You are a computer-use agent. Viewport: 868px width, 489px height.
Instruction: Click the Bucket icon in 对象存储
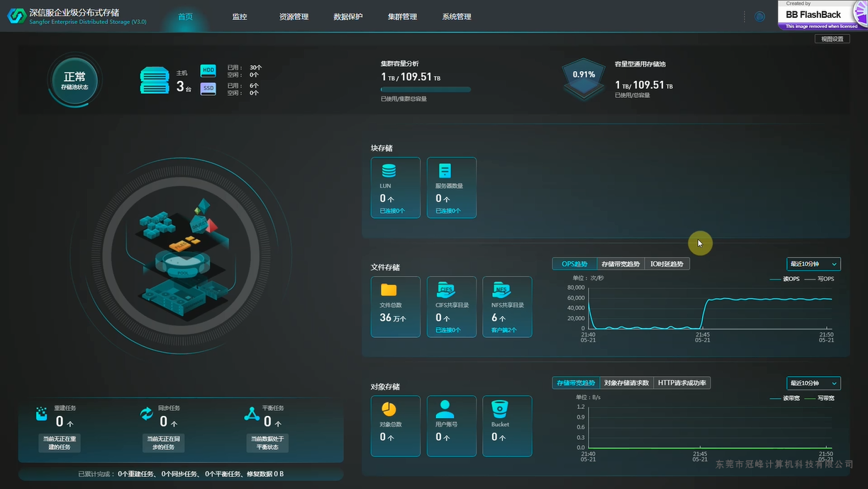click(500, 409)
